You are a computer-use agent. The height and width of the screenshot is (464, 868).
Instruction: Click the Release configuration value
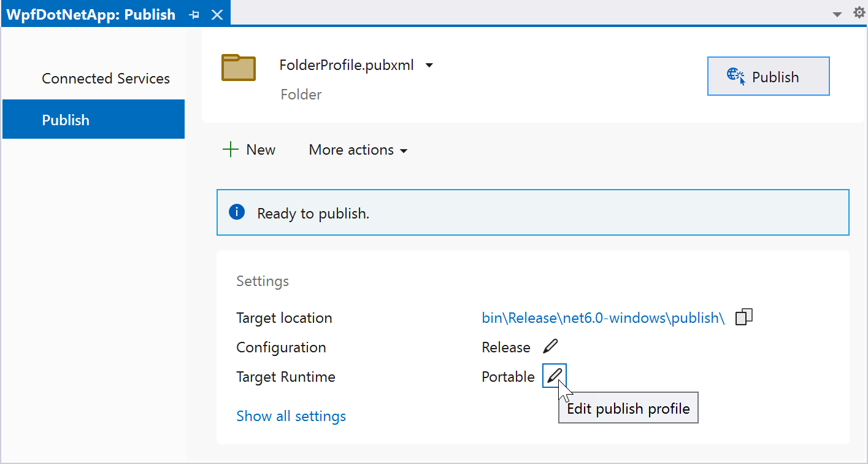click(505, 347)
